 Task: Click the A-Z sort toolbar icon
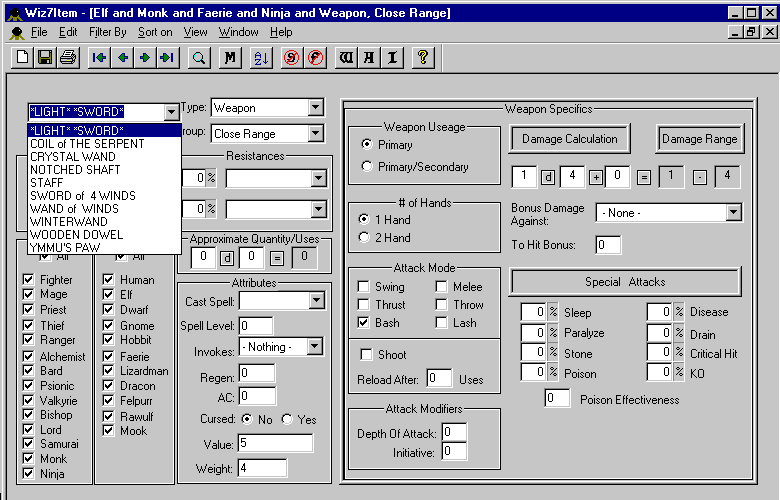[x=261, y=58]
